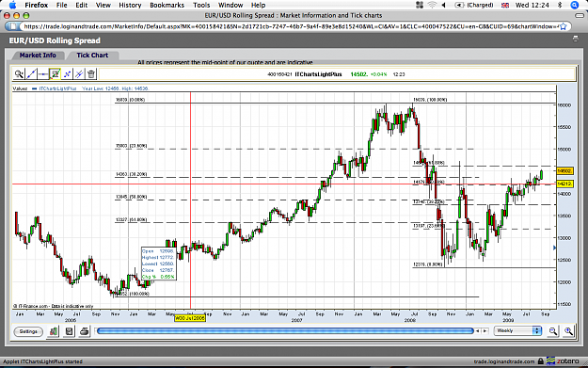Click the yellow crosshair price label 14212
Viewport: 588px width, 368px height.
point(564,184)
